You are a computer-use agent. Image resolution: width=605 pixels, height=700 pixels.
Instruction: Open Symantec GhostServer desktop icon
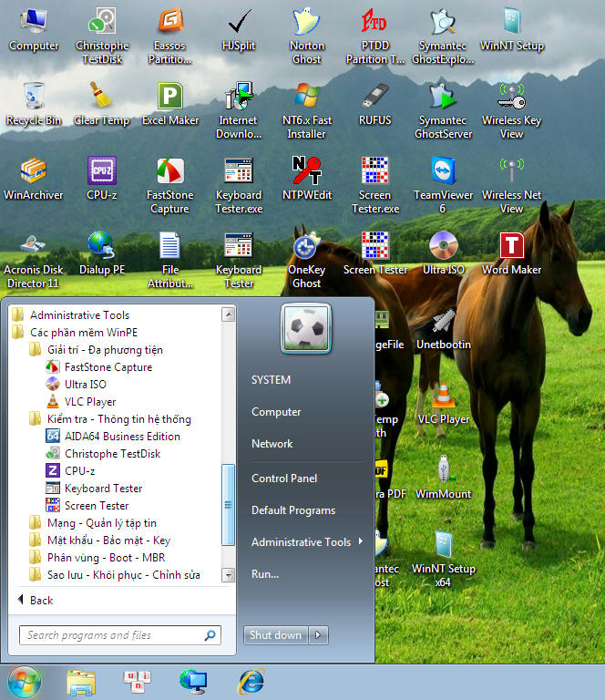(443, 110)
